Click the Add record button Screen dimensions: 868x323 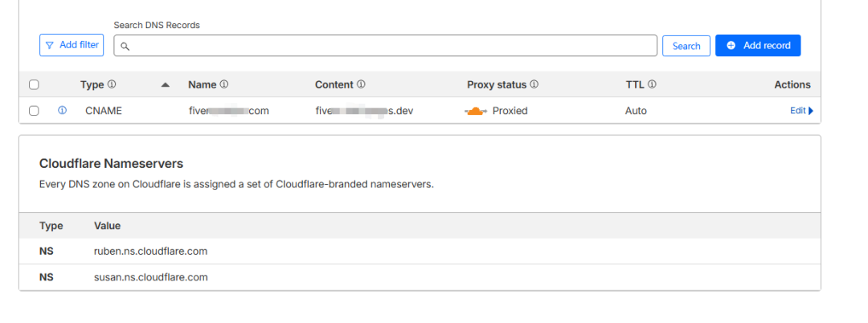coord(758,46)
